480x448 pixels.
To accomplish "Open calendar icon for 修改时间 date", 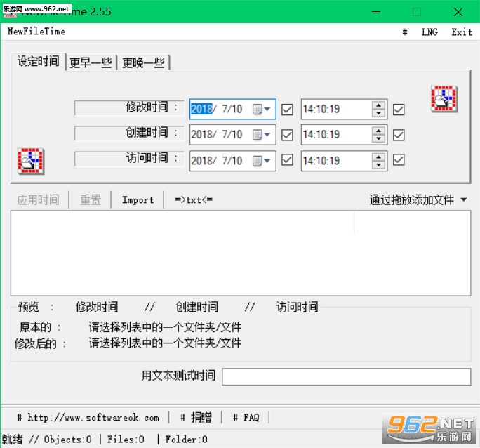I will coord(261,109).
